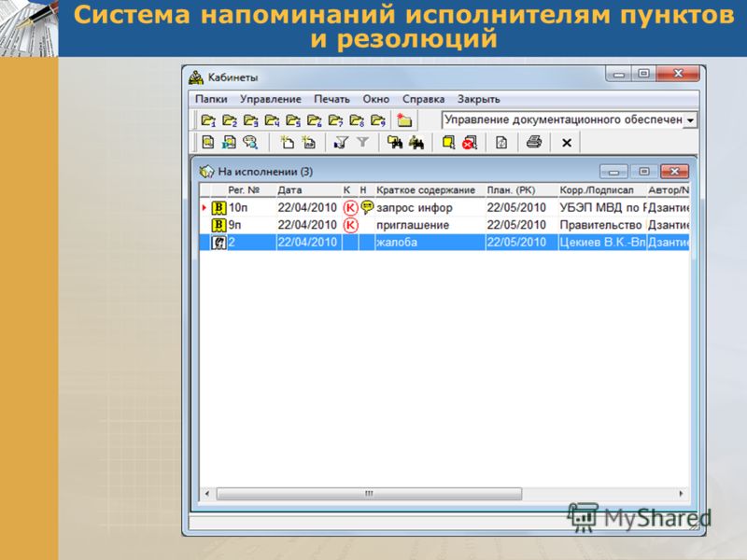Click the Закрыть menu item
The height and width of the screenshot is (560, 747).
478,100
